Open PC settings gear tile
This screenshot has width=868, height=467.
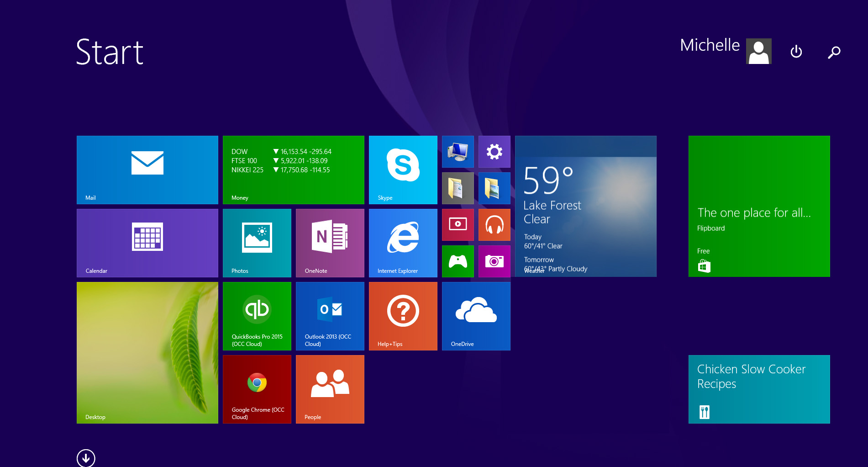coord(494,152)
